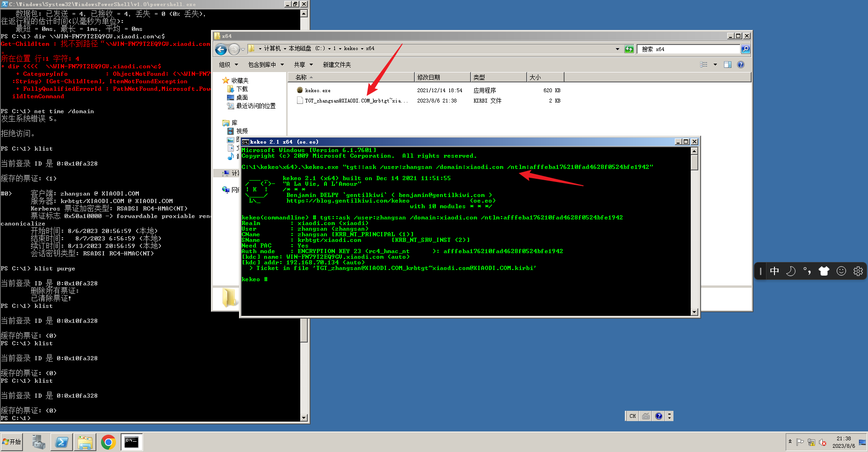
Task: Change IME skin using the shirt icon
Action: click(824, 270)
